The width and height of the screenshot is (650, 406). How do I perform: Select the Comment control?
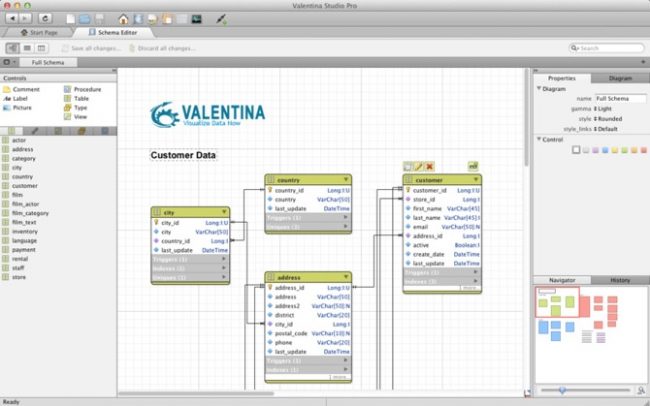[21, 89]
